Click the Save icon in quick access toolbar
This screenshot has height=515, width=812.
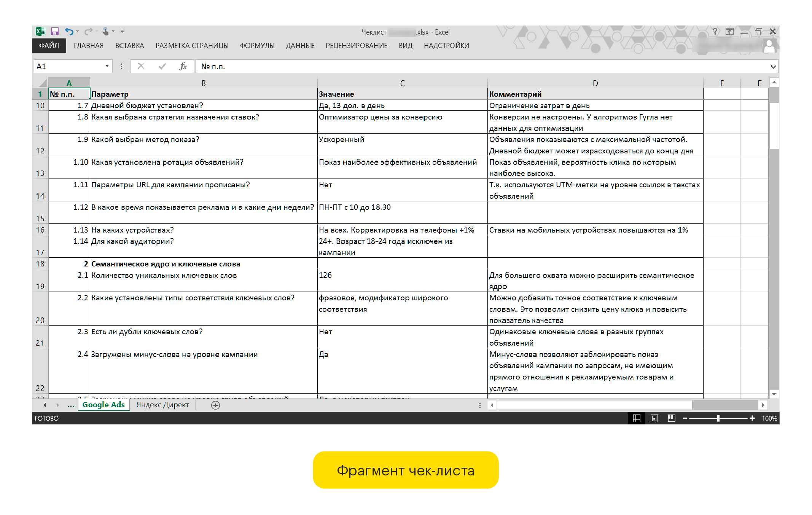[x=55, y=32]
